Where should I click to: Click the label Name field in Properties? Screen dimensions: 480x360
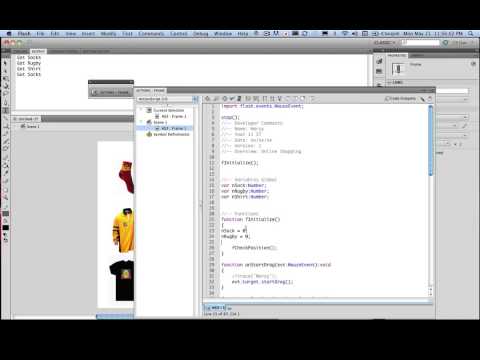pyautogui.click(x=452, y=91)
